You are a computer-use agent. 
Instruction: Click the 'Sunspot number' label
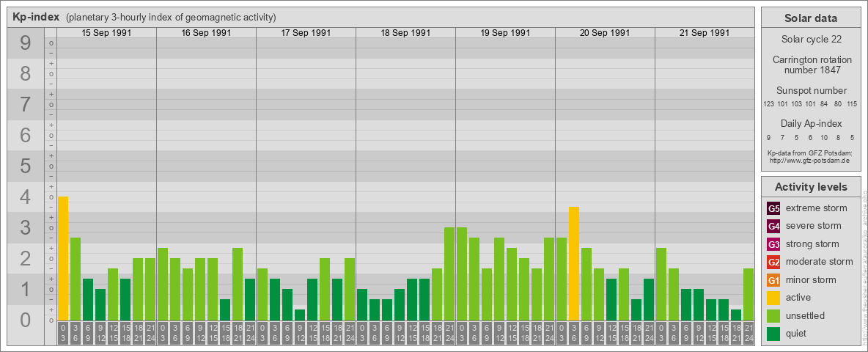pos(811,91)
